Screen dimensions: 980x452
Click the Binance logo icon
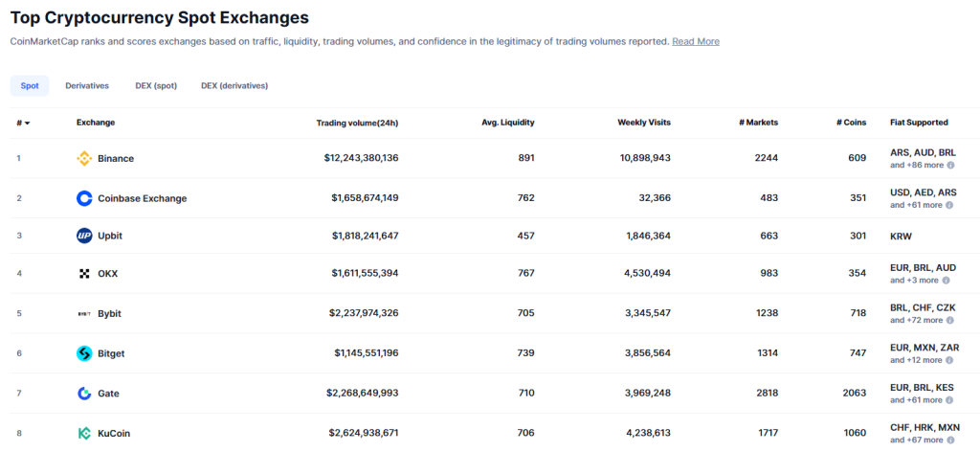[x=84, y=158]
